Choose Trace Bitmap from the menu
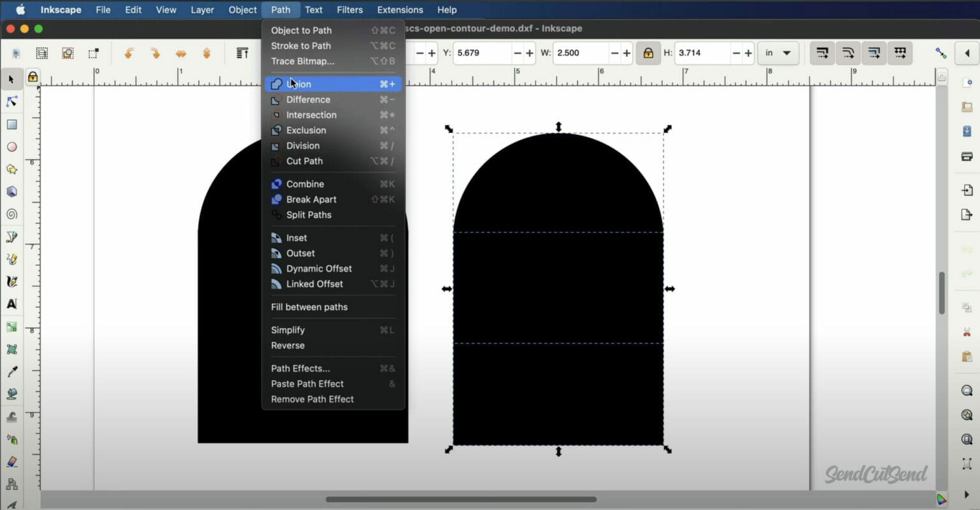 (x=302, y=61)
